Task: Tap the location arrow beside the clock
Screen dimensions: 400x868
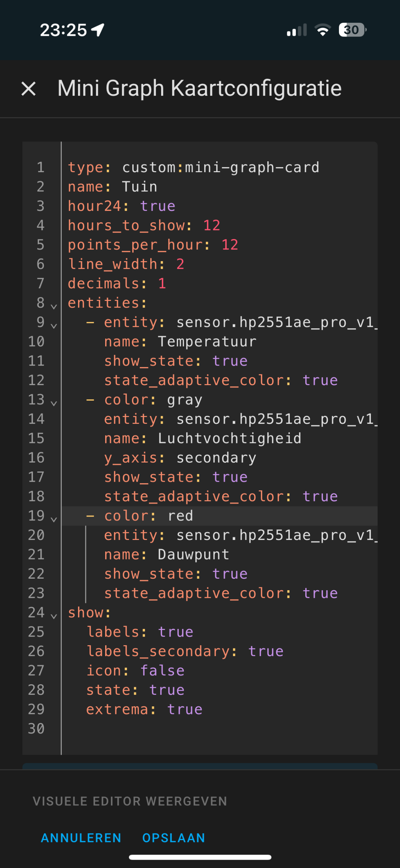Action: (x=98, y=30)
